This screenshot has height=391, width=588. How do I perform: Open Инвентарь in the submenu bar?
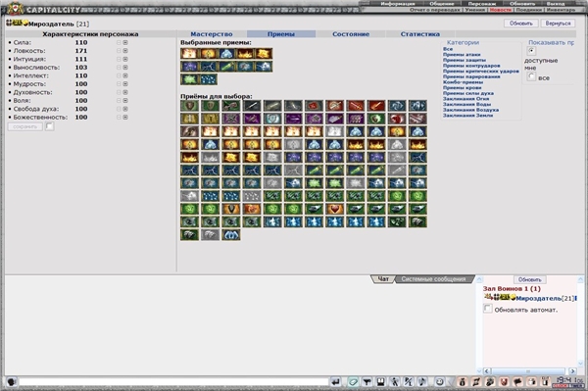pos(561,10)
